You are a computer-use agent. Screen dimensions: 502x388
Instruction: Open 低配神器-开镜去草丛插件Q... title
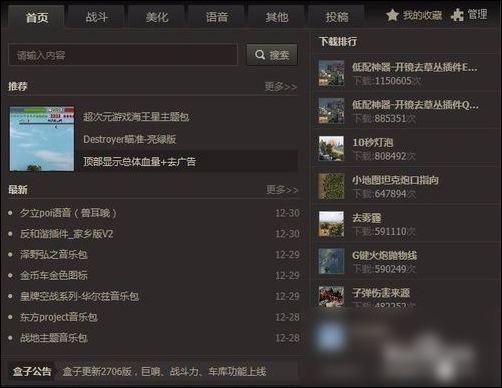(x=415, y=105)
